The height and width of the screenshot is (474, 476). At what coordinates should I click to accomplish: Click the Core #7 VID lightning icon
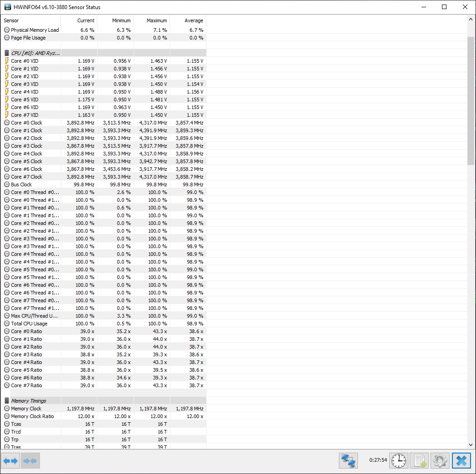point(7,115)
